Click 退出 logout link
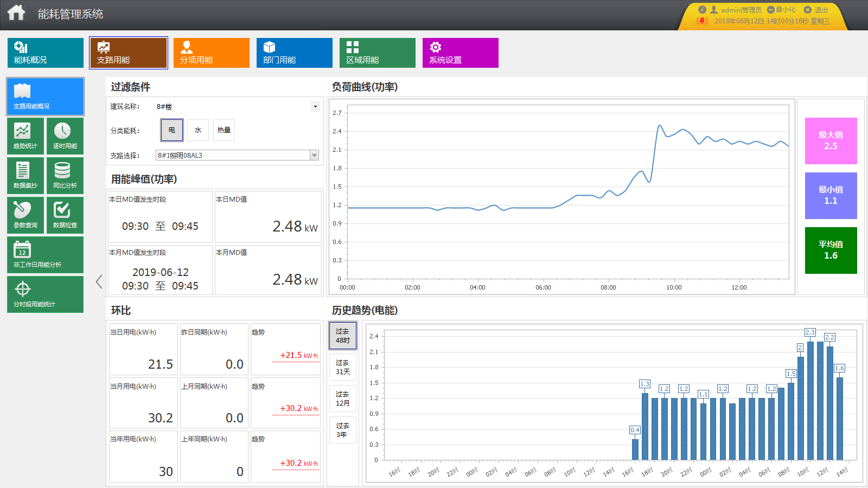The width and height of the screenshot is (868, 488). pyautogui.click(x=816, y=10)
